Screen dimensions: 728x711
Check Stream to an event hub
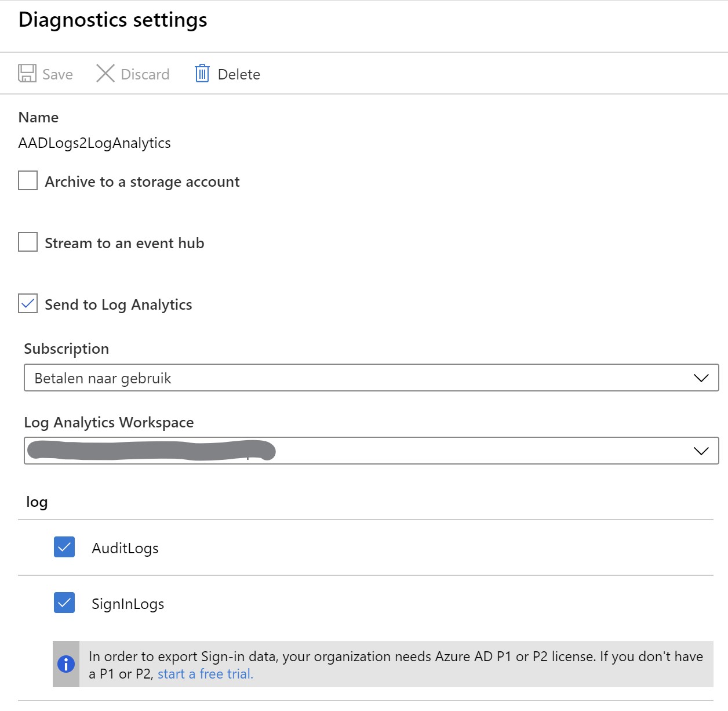pyautogui.click(x=28, y=242)
